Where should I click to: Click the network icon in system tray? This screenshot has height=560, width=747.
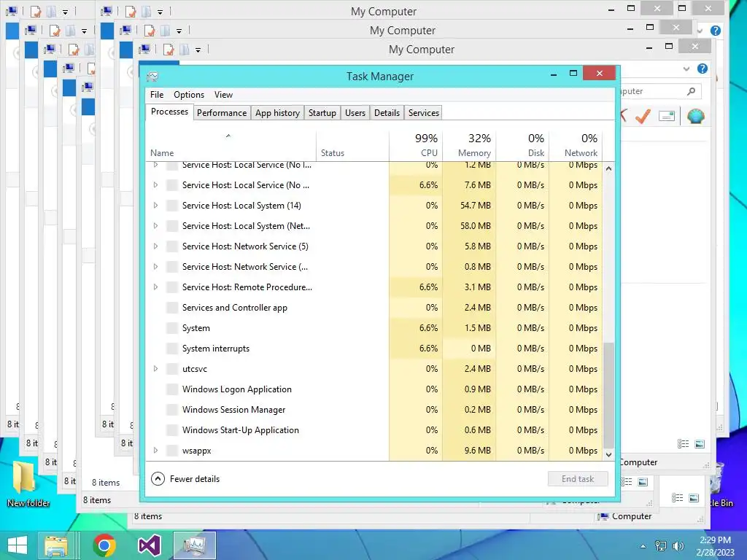pos(661,545)
